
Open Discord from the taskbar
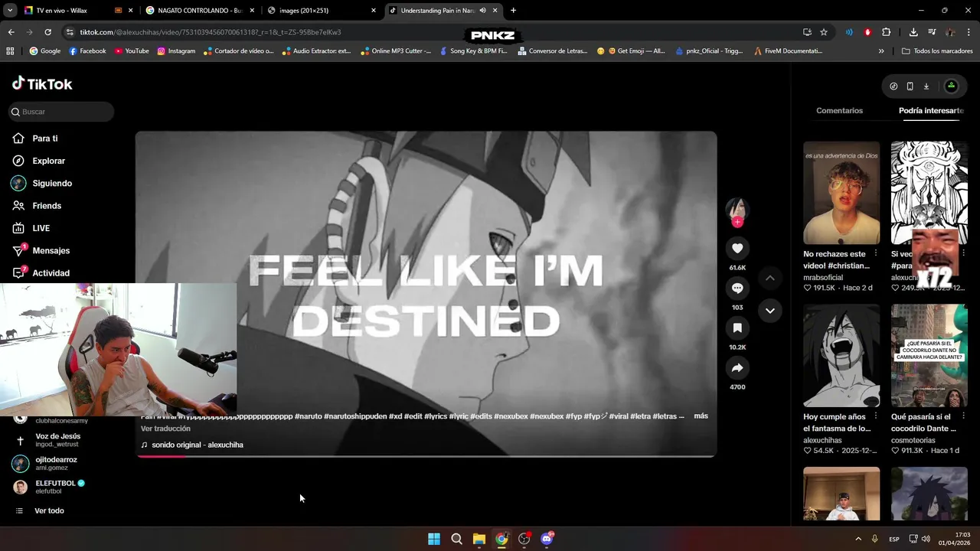(547, 539)
